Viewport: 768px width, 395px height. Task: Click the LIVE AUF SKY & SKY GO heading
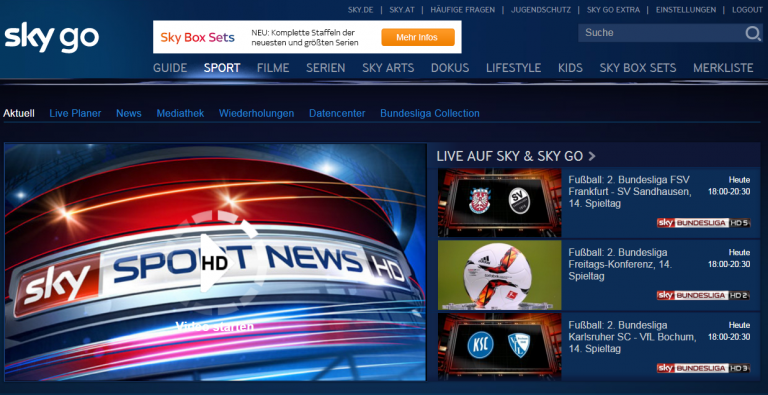point(509,156)
